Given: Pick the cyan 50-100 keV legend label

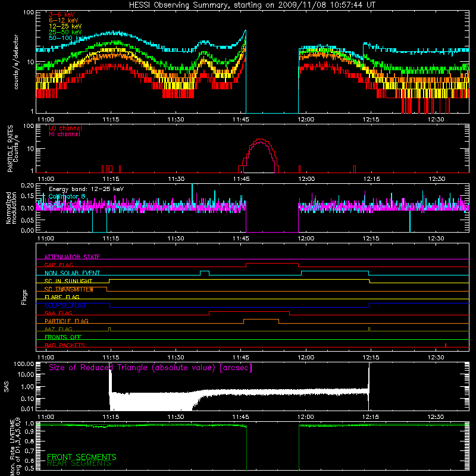Looking at the screenshot, I should pos(67,38).
